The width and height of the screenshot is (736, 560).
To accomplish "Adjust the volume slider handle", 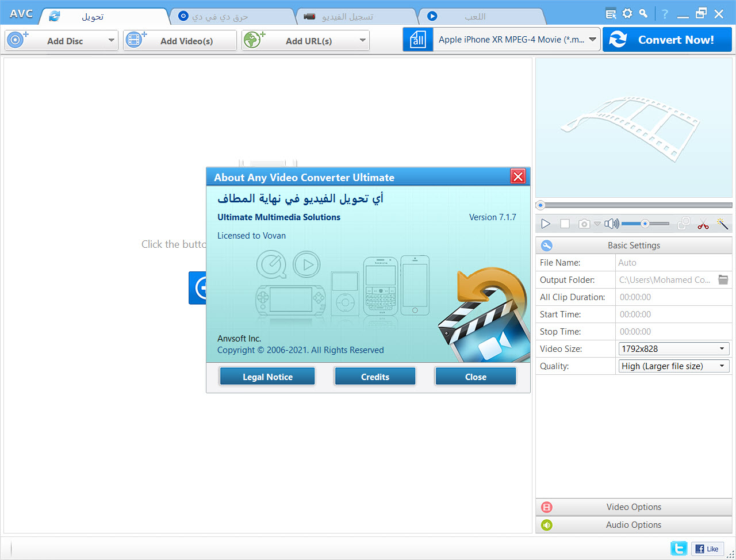I will (645, 224).
